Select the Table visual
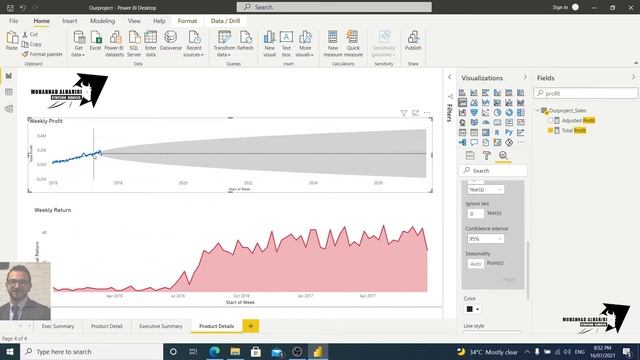Screen dimensions: 640x360 tap(474, 132)
